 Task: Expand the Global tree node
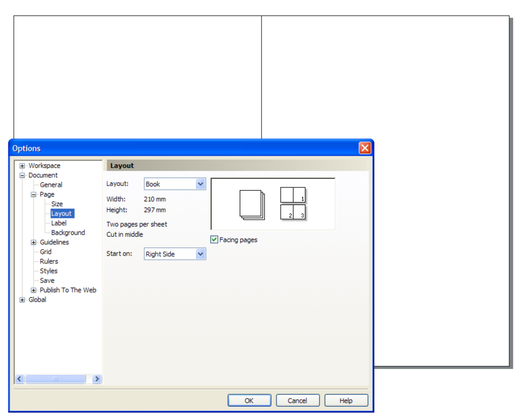[22, 300]
